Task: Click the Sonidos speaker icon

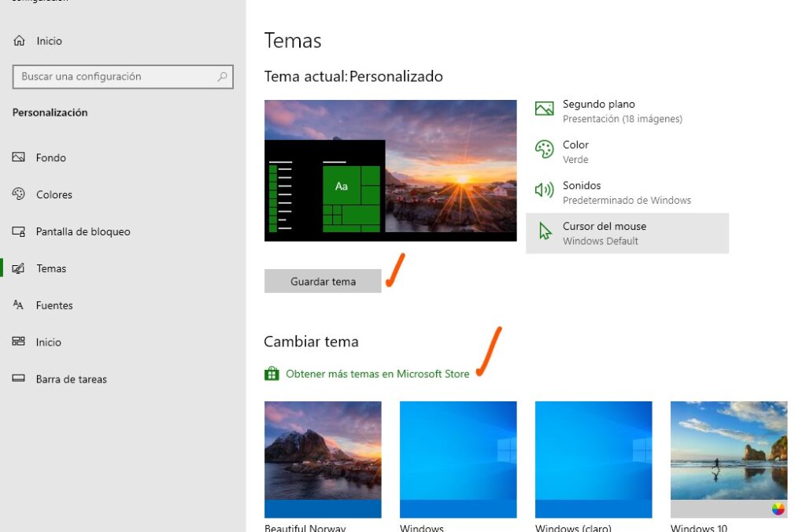Action: [545, 190]
